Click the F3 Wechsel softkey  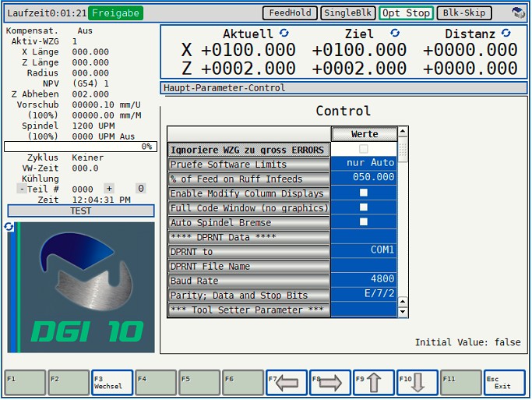pyautogui.click(x=112, y=383)
